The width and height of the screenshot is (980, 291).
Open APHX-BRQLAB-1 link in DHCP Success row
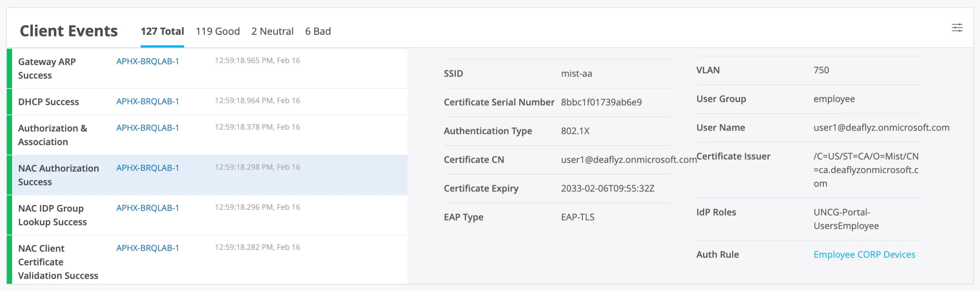pos(147,101)
